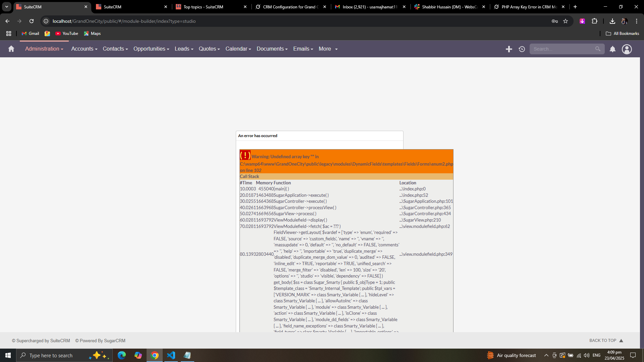Open the pink download extension icon
The height and width of the screenshot is (362, 644).
pos(582,21)
